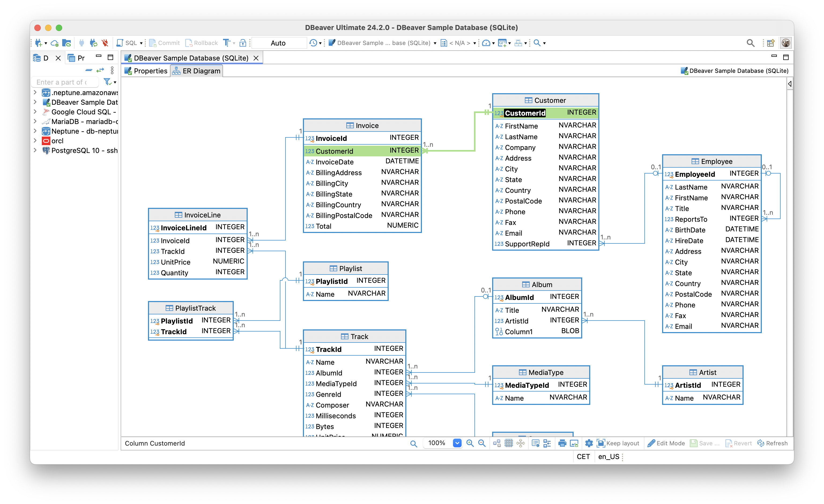Viewport: 824px width, 504px height.
Task: Click the New Database Connection plug icon
Action: point(38,43)
